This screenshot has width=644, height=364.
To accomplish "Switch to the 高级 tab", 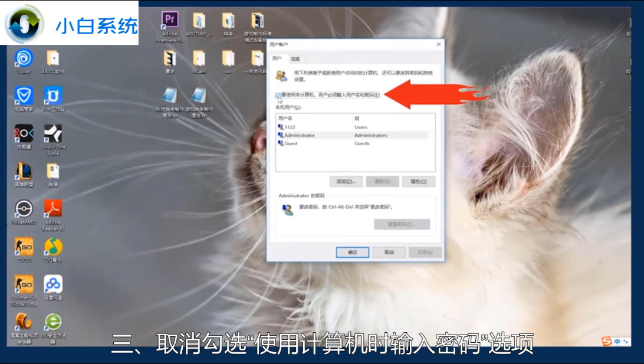I will (295, 59).
